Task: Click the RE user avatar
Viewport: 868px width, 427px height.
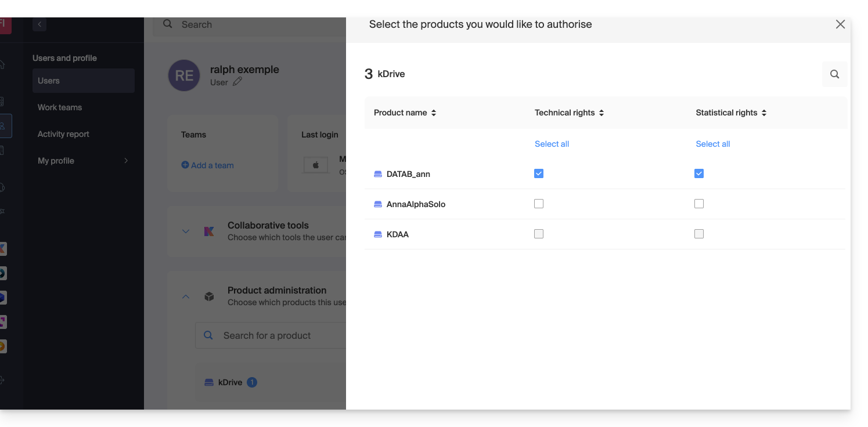Action: (x=184, y=75)
